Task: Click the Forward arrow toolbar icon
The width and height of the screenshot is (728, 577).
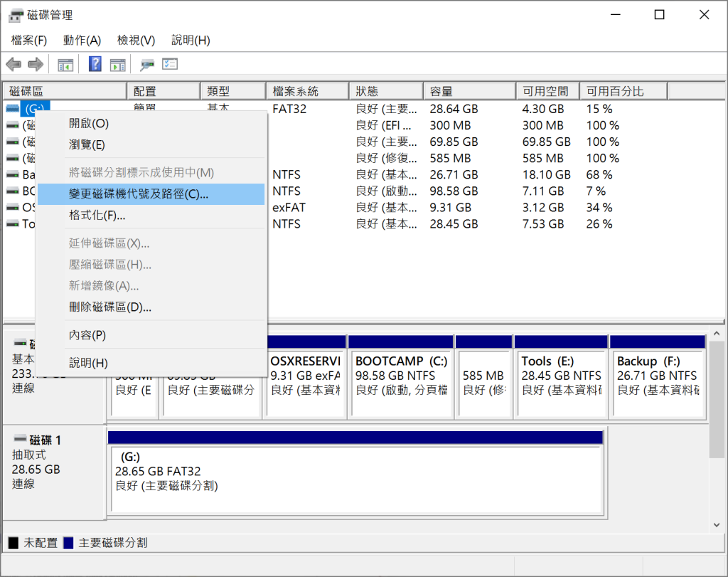Action: coord(36,64)
